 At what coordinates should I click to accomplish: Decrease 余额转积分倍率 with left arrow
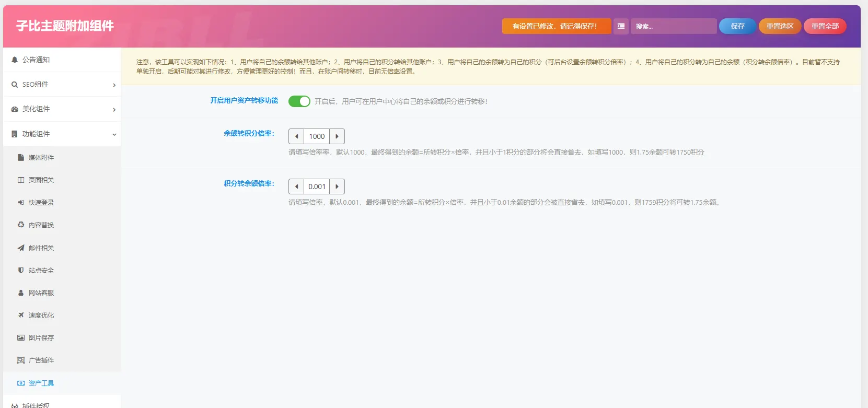click(x=296, y=136)
